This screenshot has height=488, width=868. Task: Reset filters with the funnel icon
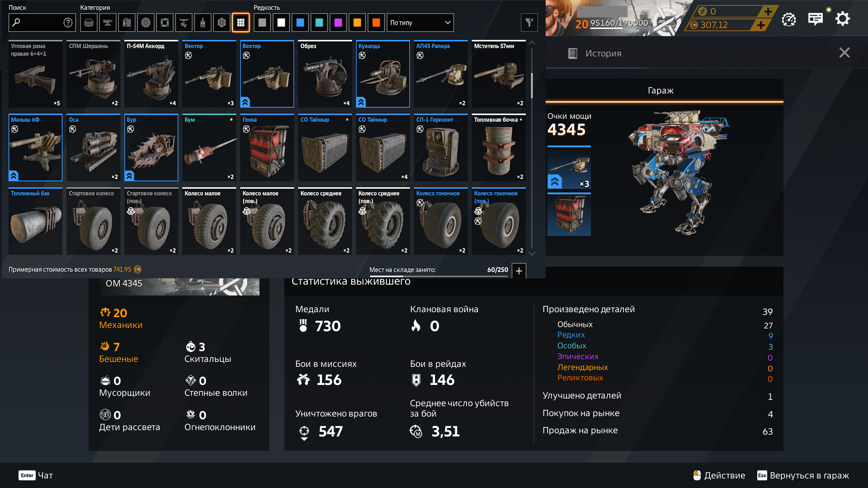(529, 23)
